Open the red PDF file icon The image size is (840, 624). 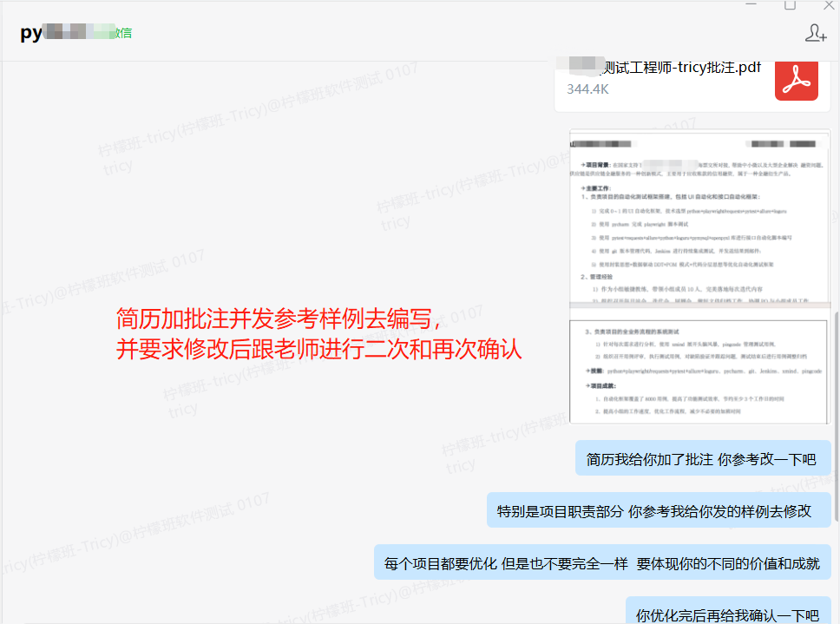point(796,80)
